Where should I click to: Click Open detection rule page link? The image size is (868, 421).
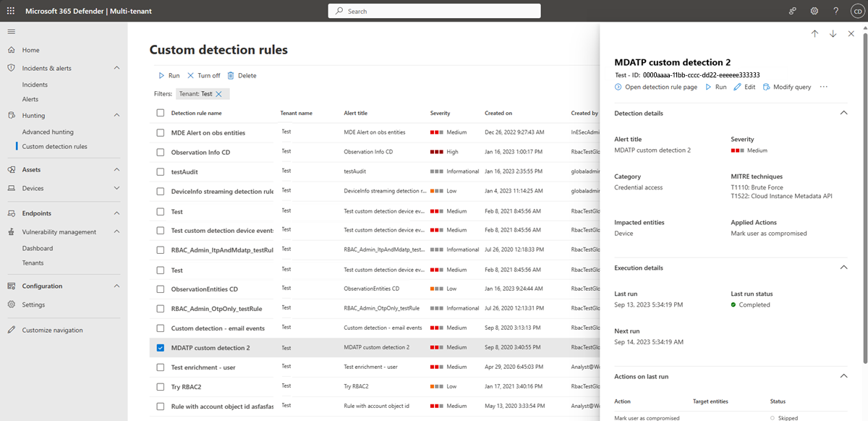pos(655,87)
